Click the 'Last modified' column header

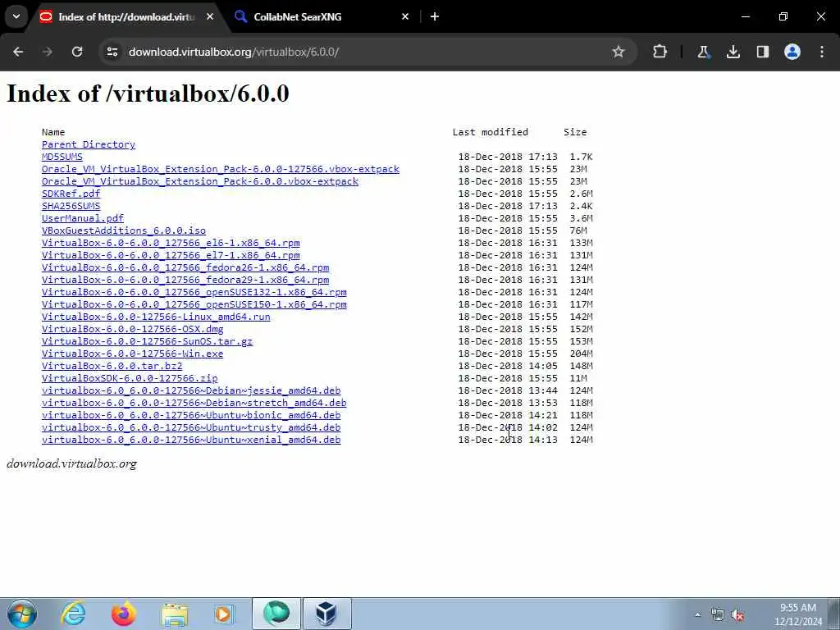[x=491, y=132]
